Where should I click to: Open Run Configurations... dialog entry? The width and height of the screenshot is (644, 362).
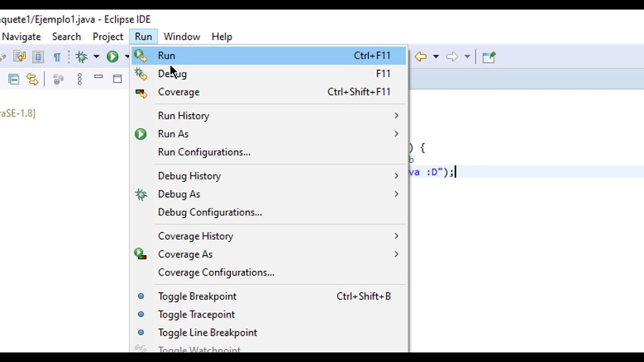point(269,152)
